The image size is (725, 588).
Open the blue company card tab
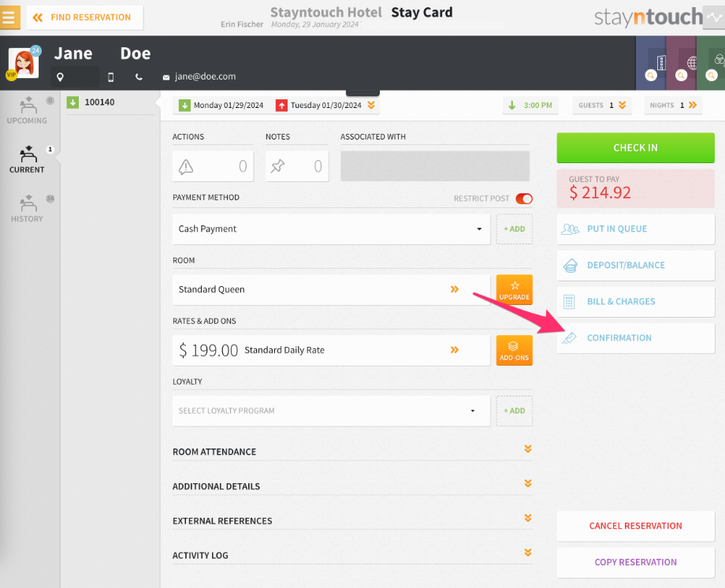click(x=652, y=63)
